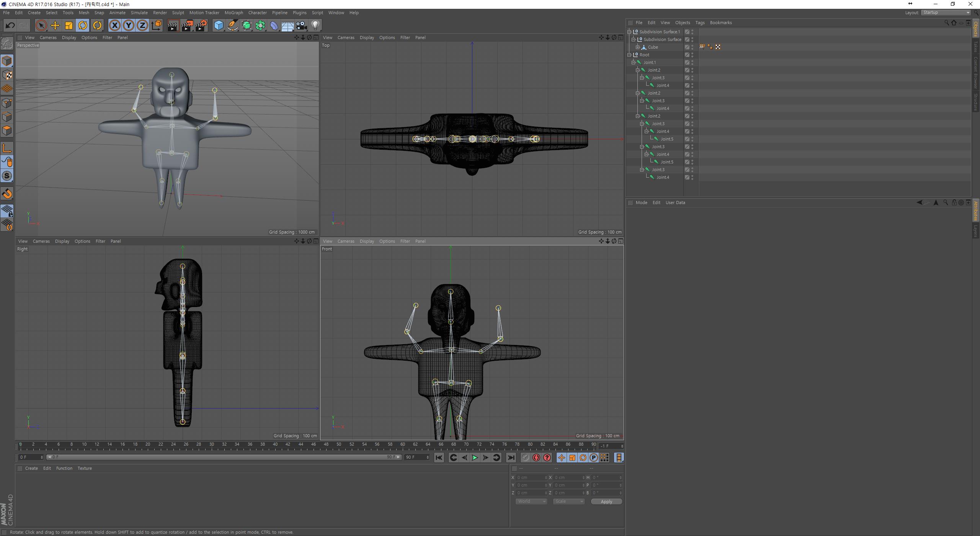Toggle the X axis lock
The image size is (980, 536).
[x=114, y=26]
